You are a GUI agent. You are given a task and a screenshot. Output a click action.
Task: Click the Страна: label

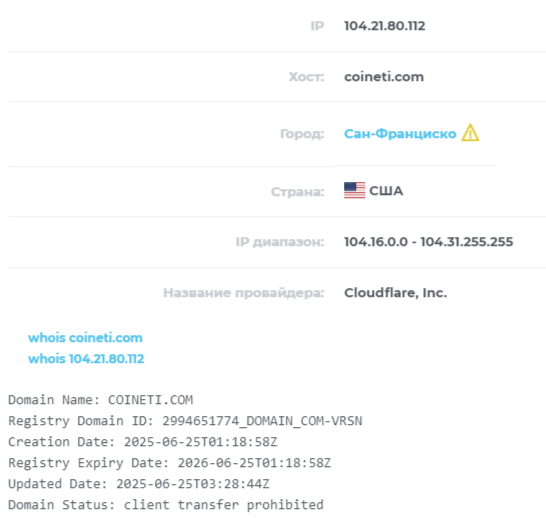pos(298,191)
